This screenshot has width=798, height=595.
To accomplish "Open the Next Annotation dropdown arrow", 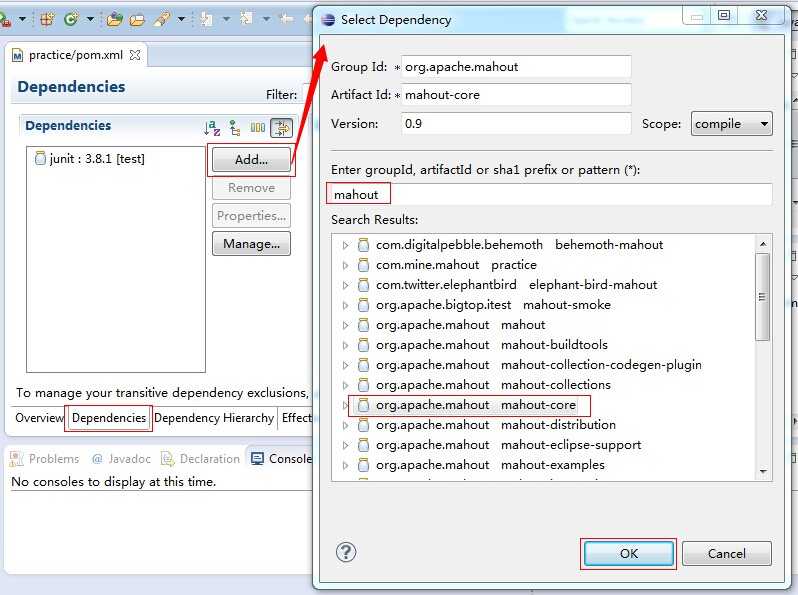I will coord(225,19).
